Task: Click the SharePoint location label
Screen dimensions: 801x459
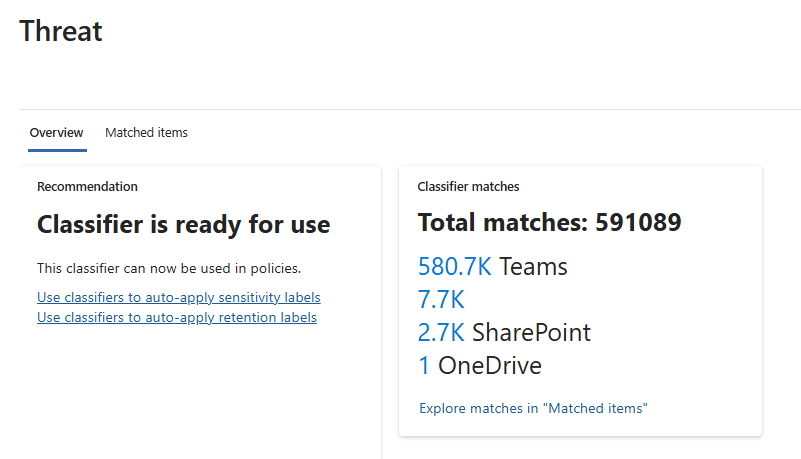Action: [531, 333]
